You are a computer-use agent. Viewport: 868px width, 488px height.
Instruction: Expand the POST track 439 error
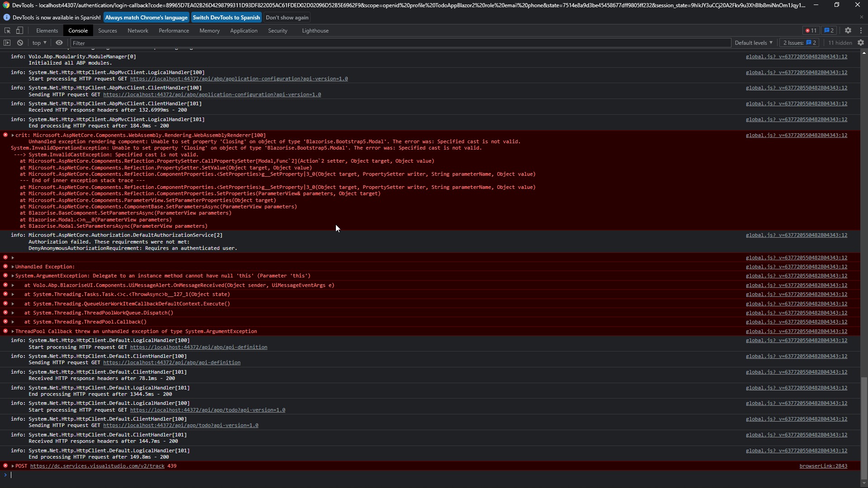click(13, 466)
